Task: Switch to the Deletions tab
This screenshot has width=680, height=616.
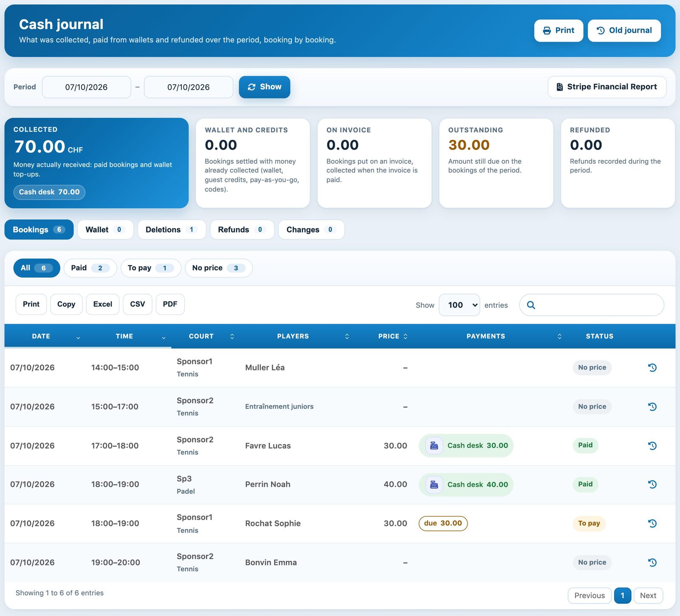Action: pyautogui.click(x=172, y=230)
